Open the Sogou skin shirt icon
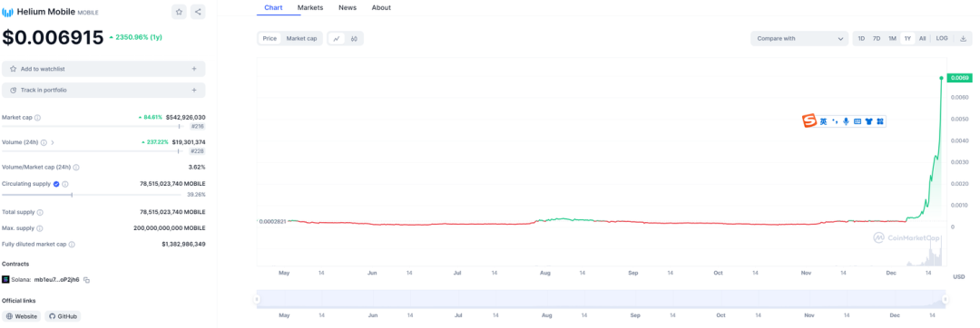The image size is (980, 328). coord(868,121)
